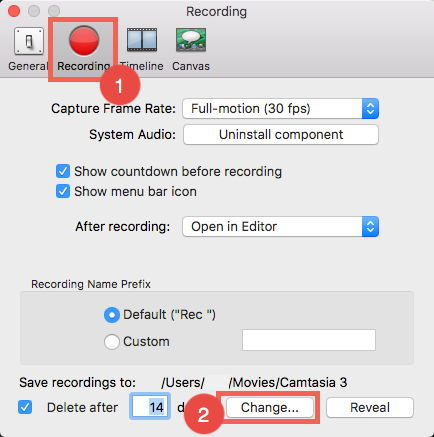Click the Full-motion (30 fps) dropdown arrows
434x437 pixels.
coord(370,109)
